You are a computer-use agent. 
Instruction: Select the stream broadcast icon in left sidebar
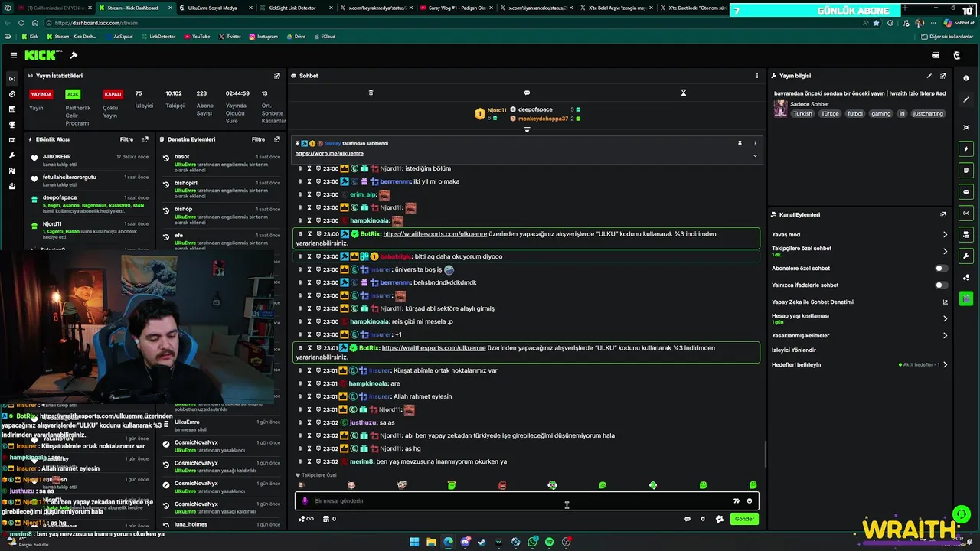click(11, 79)
